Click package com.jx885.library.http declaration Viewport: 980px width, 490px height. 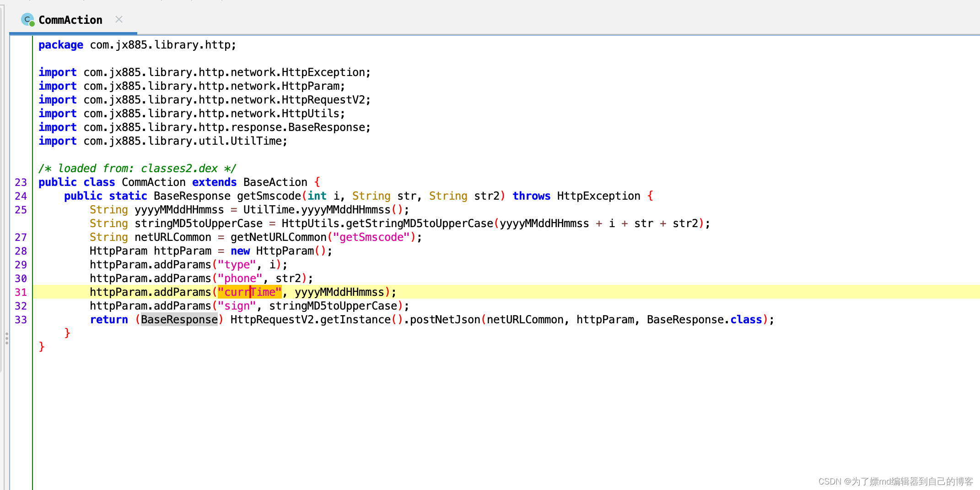[137, 45]
